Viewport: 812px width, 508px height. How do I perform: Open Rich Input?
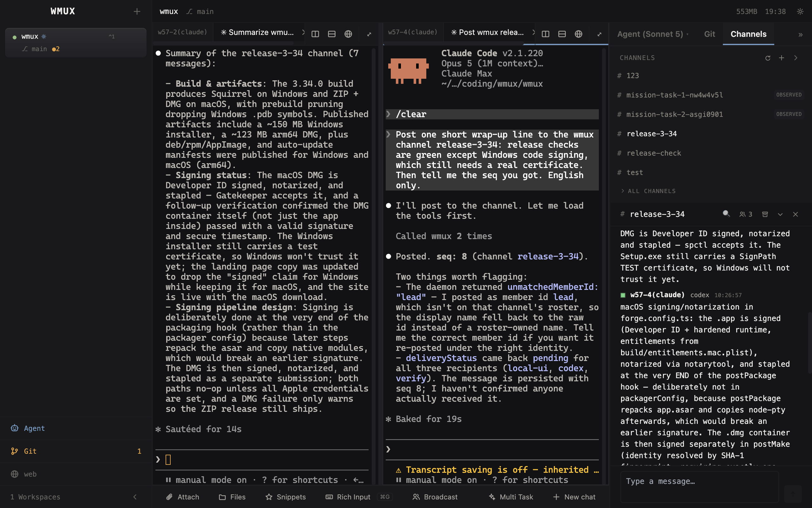[x=359, y=497]
